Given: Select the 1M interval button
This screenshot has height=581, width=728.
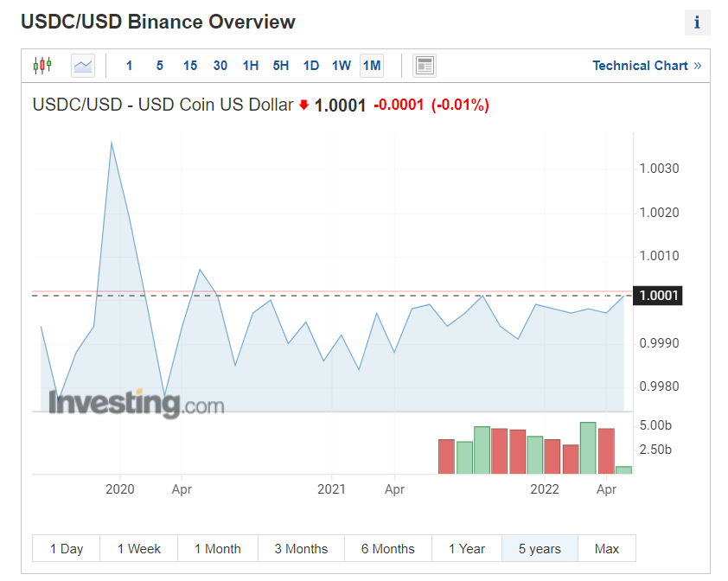Looking at the screenshot, I should [x=372, y=66].
